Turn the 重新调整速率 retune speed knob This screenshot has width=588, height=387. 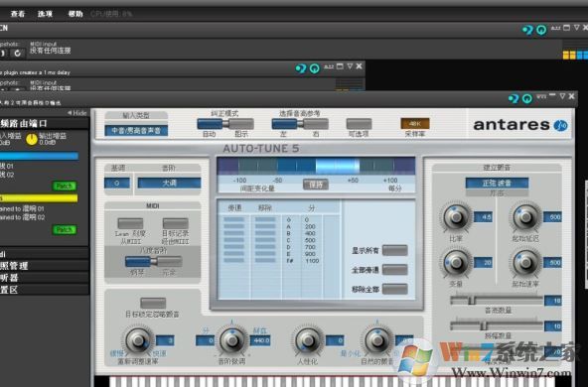(x=138, y=340)
